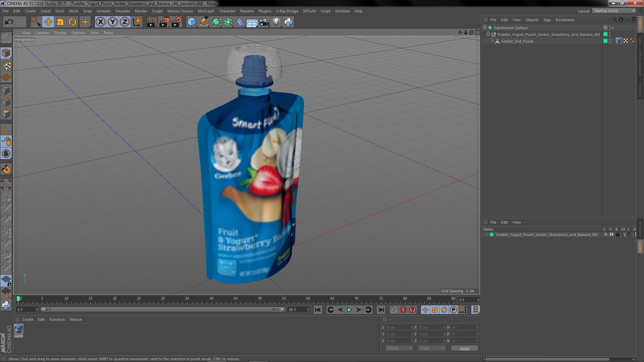Toggle the Enable Snap S icon

click(6, 154)
